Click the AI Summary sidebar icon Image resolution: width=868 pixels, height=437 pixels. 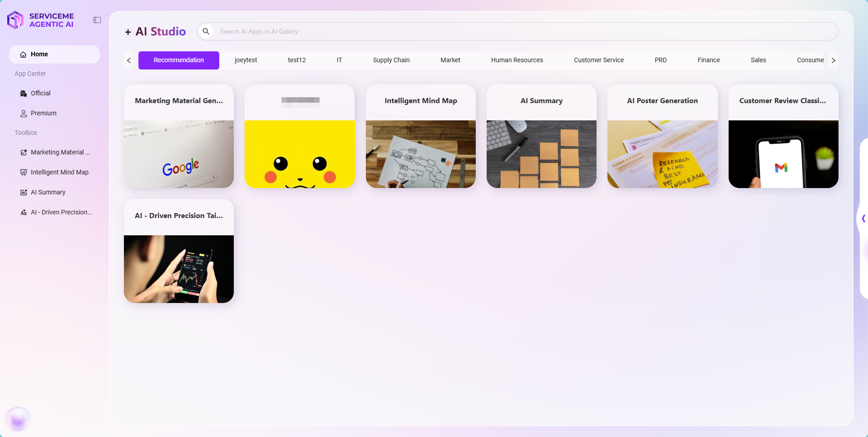pyautogui.click(x=24, y=193)
